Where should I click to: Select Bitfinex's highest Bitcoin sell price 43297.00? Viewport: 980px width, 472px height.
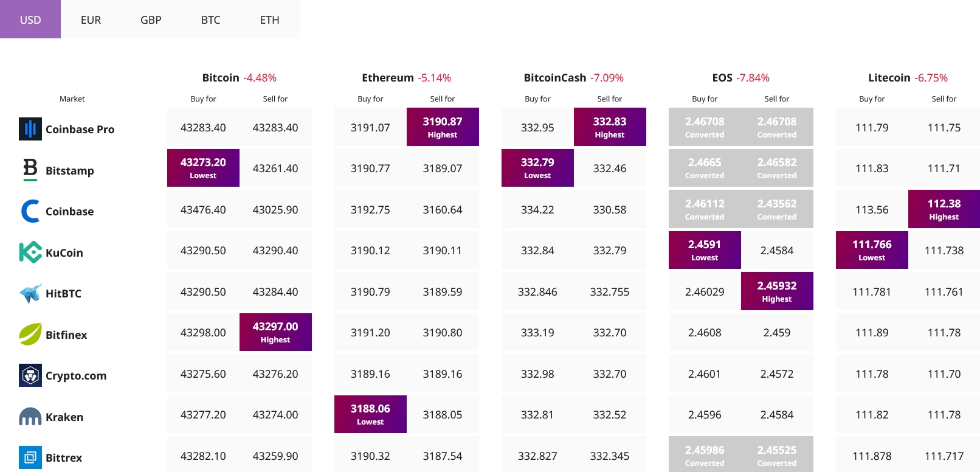click(x=275, y=332)
